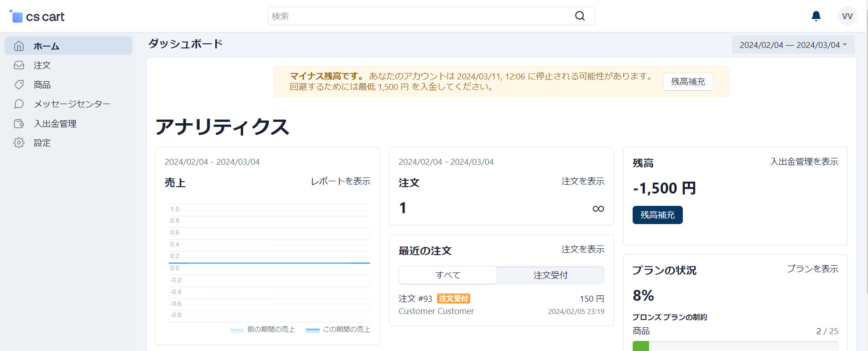Click the tag icon beside 商品

click(x=19, y=84)
